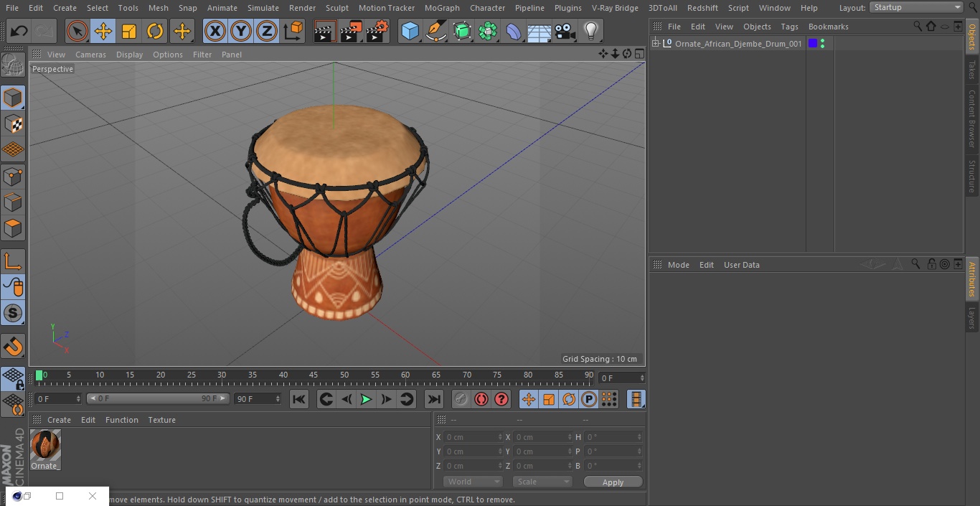
Task: Add a floor environment object
Action: click(540, 32)
